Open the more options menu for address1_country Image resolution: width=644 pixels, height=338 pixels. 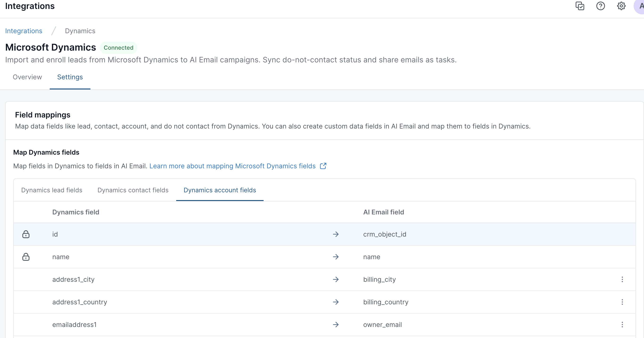point(622,302)
